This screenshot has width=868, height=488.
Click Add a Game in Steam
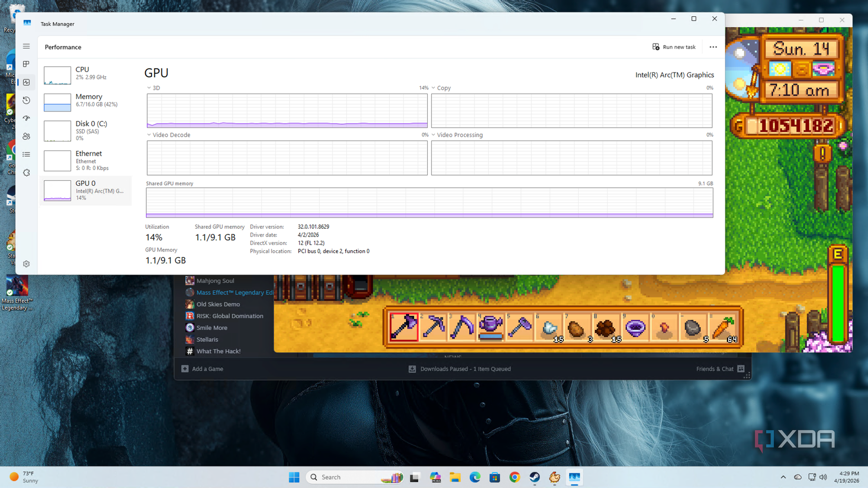click(x=203, y=369)
